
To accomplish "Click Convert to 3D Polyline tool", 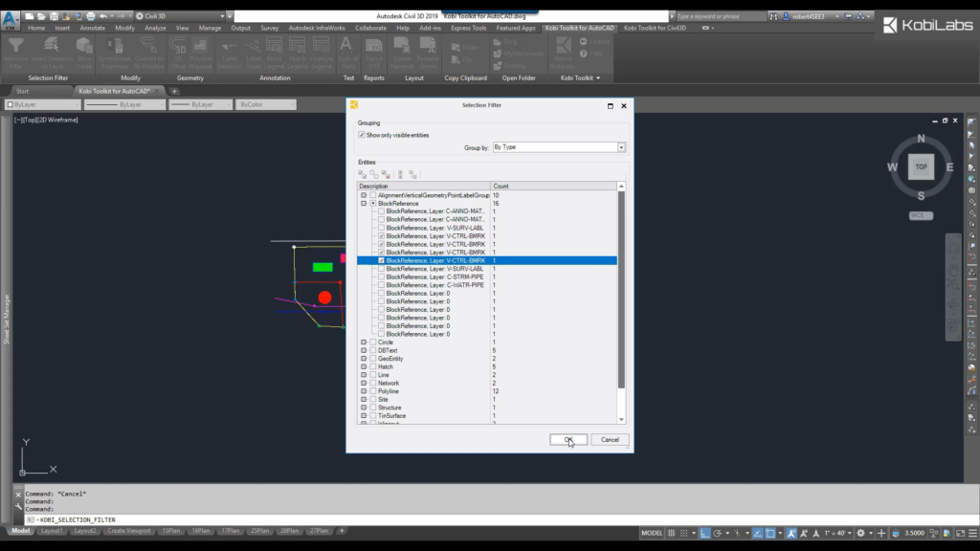I will pos(148,54).
